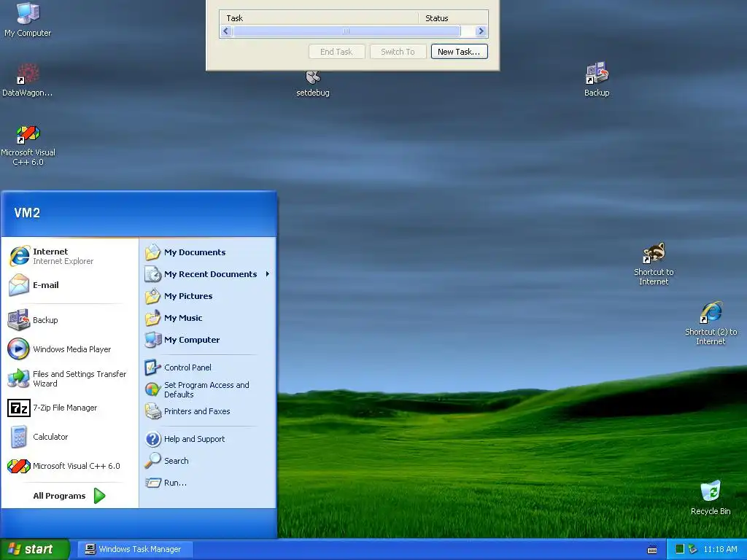
Task: Select DataWagon desktop shortcut
Action: pyautogui.click(x=28, y=80)
